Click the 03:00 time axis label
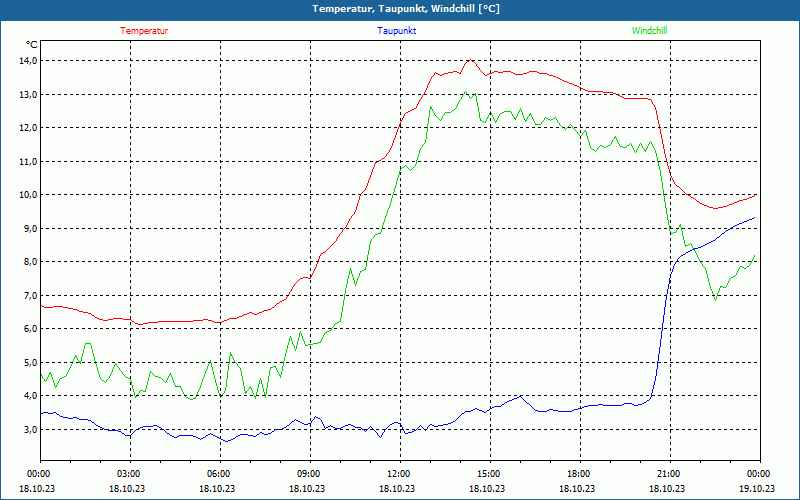The width and height of the screenshot is (800, 500). tap(128, 474)
